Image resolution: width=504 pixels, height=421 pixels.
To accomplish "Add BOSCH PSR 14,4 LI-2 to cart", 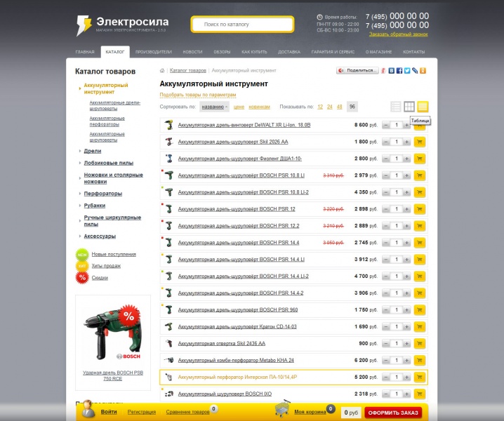I will 420,276.
